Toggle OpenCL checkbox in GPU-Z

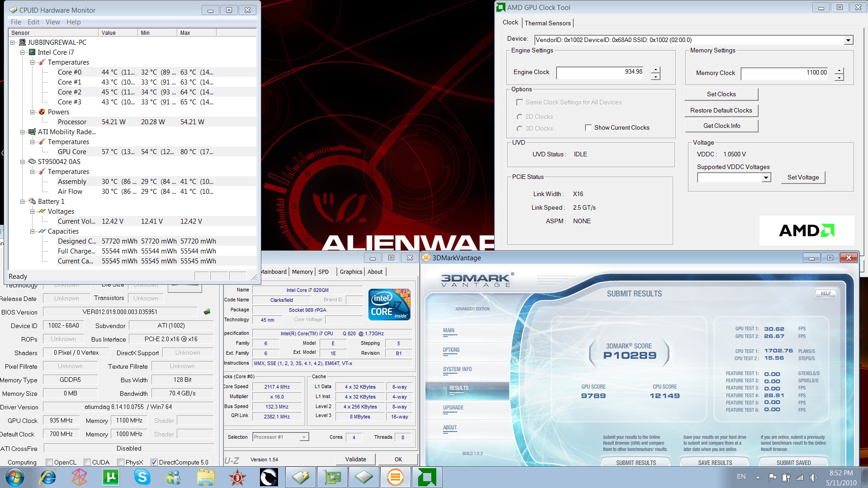[50, 462]
